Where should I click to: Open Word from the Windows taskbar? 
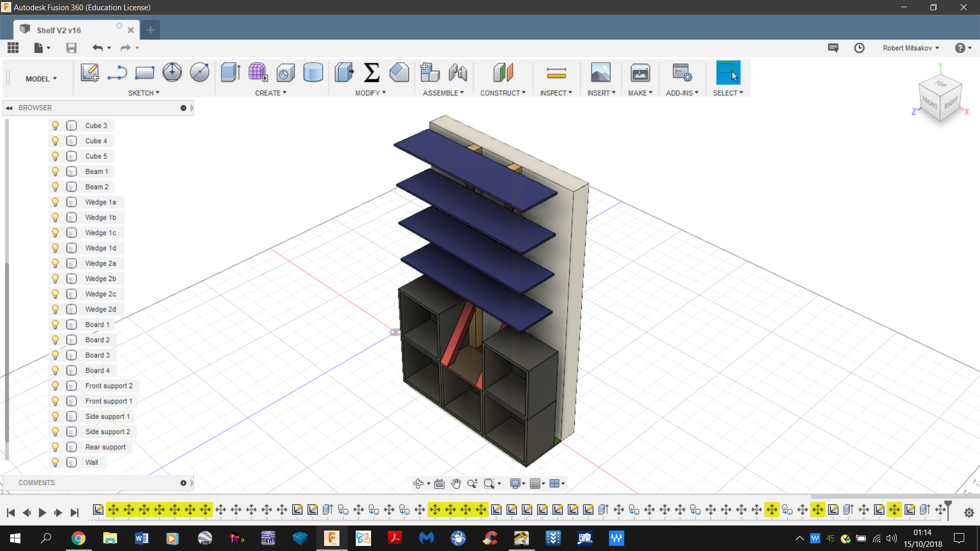pyautogui.click(x=141, y=538)
